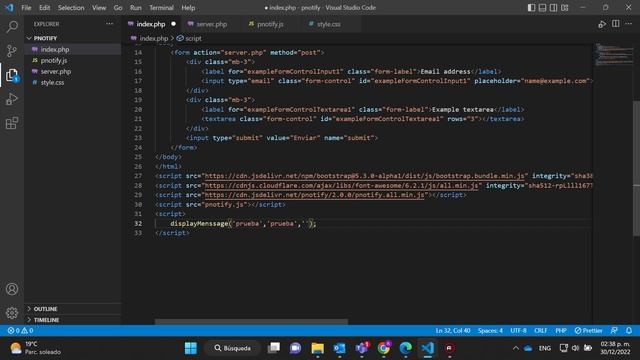Open editor More Actions ellipsis
Image resolution: width=640 pixels, height=360 pixels.
pos(629,24)
